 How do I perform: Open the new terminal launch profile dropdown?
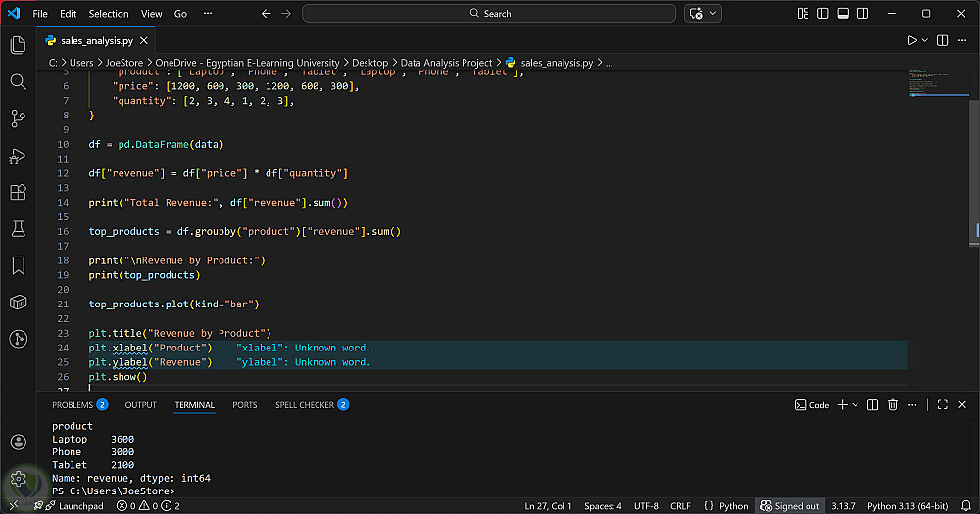(856, 405)
